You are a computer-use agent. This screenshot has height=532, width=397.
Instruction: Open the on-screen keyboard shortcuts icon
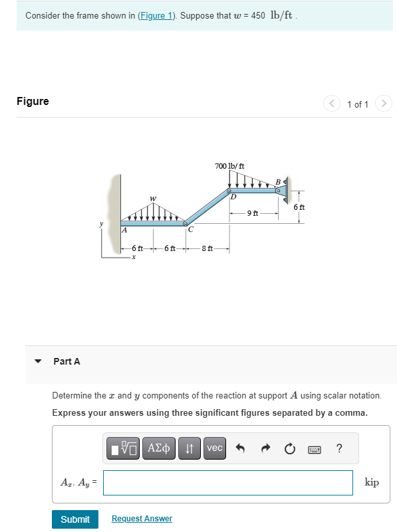pyautogui.click(x=316, y=448)
